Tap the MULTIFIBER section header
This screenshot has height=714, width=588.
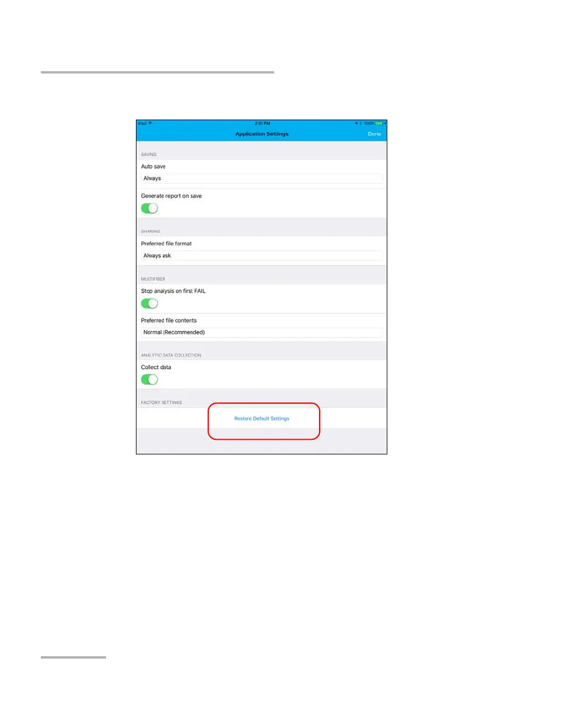153,279
